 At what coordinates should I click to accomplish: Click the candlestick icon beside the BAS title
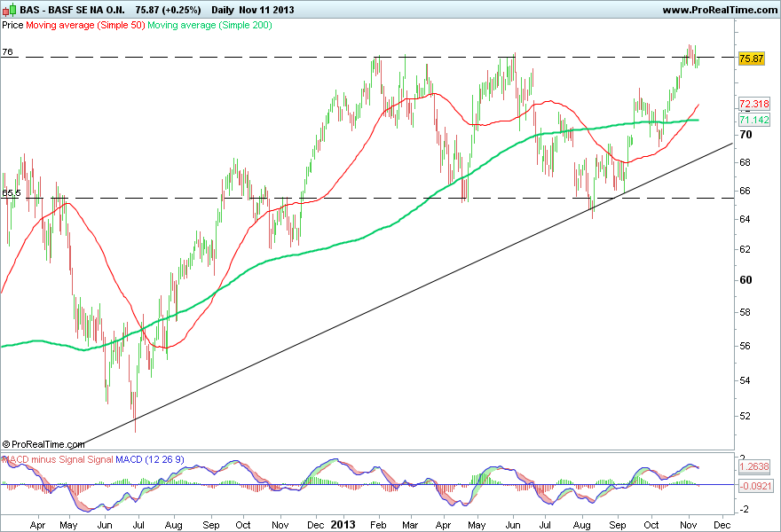(10, 10)
